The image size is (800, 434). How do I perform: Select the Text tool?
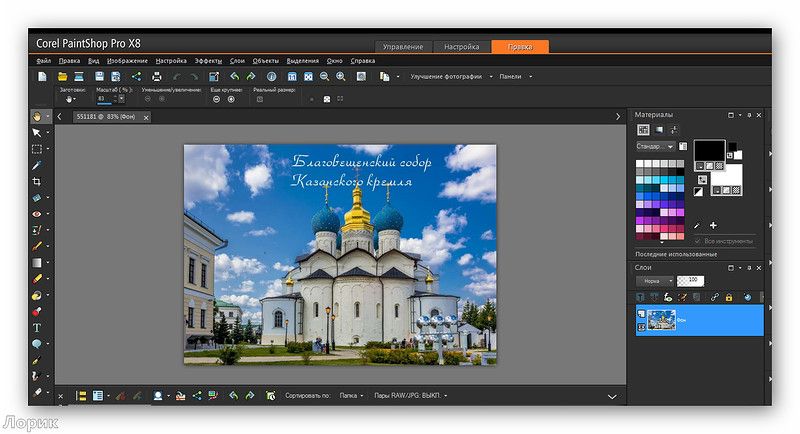point(37,327)
